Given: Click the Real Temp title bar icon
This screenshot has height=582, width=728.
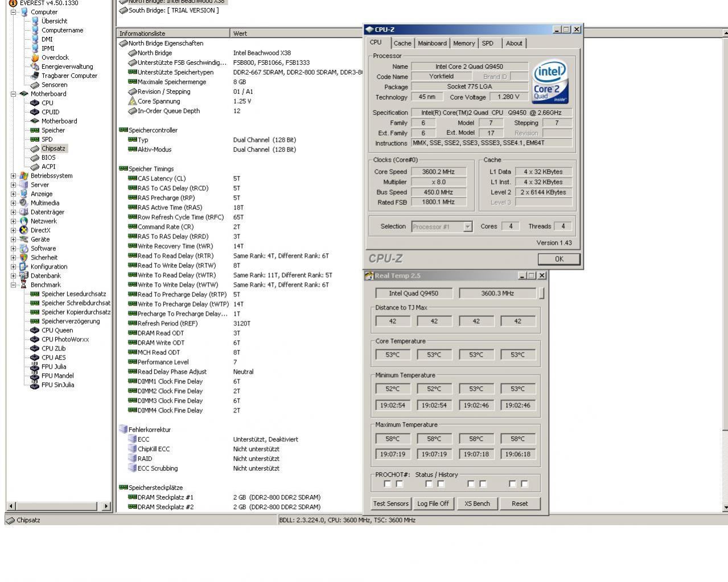Looking at the screenshot, I should (x=369, y=275).
